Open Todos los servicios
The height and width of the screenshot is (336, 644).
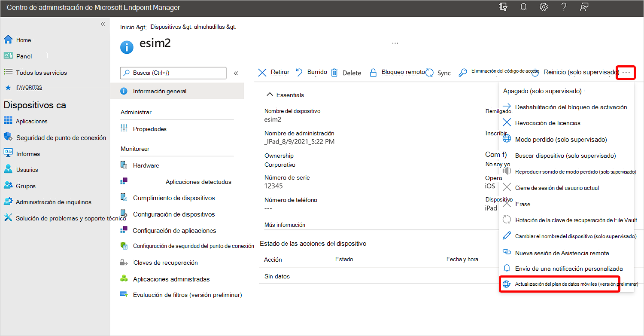42,73
